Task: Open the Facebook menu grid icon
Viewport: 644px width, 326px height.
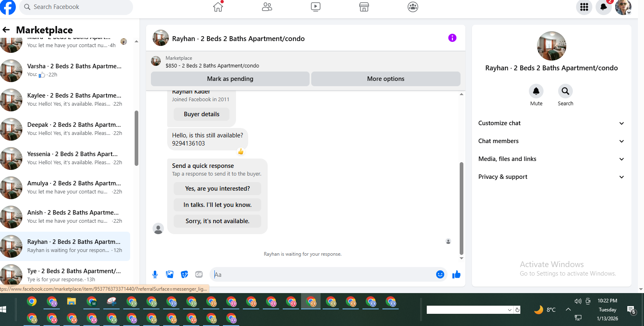Action: tap(584, 7)
